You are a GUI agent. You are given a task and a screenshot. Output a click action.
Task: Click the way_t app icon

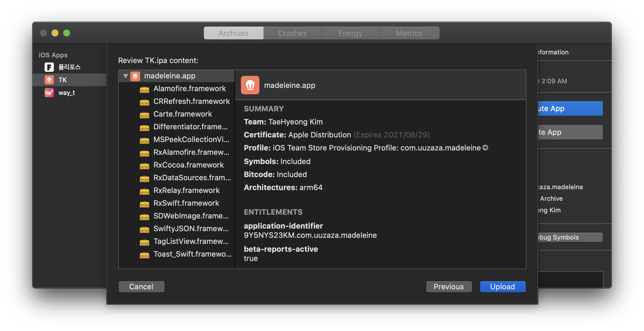(49, 93)
